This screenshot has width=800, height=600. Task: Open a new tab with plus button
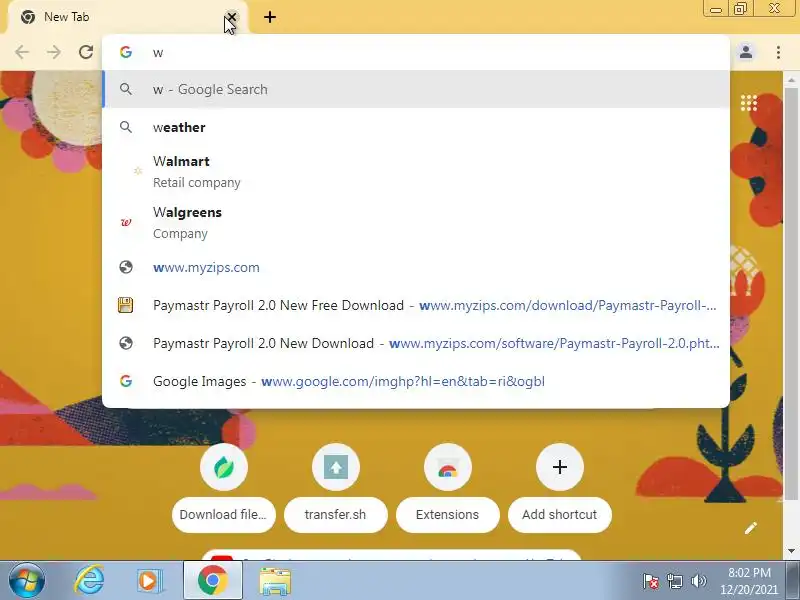[x=270, y=17]
